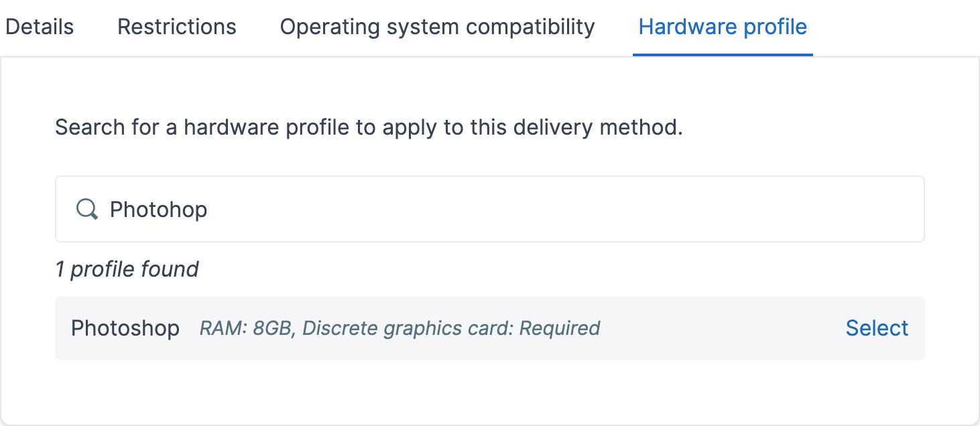Click the search instructions text

click(369, 127)
